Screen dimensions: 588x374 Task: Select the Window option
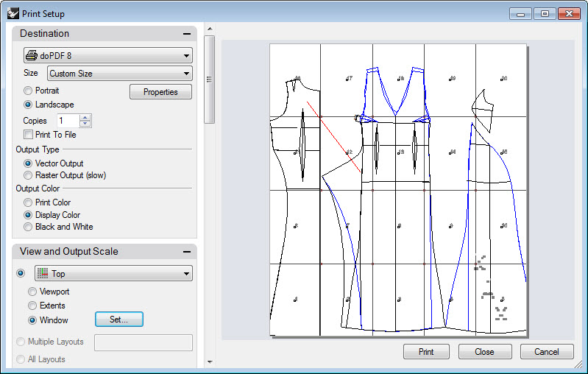tap(32, 320)
